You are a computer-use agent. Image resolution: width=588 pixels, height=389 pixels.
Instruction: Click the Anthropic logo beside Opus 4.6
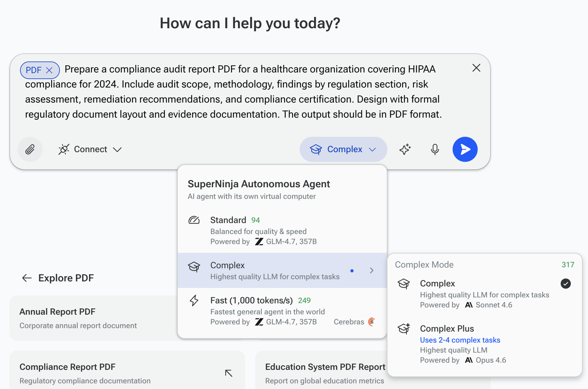(469, 360)
